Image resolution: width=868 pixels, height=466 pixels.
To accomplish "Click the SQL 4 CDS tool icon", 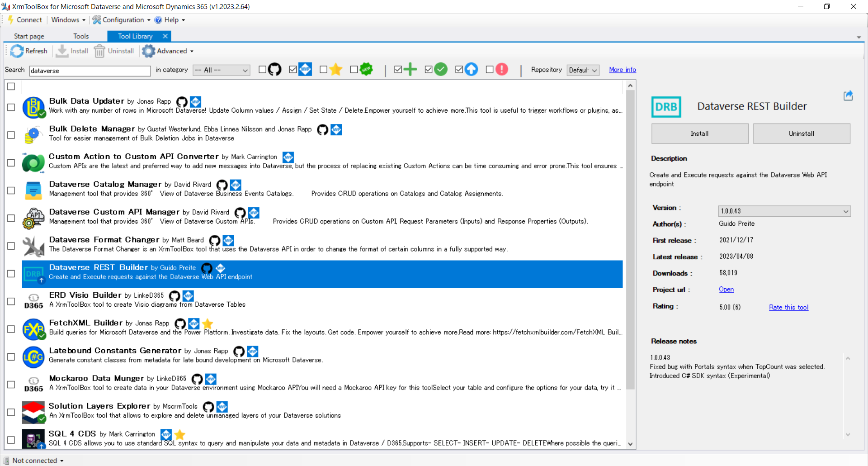I will [x=33, y=439].
